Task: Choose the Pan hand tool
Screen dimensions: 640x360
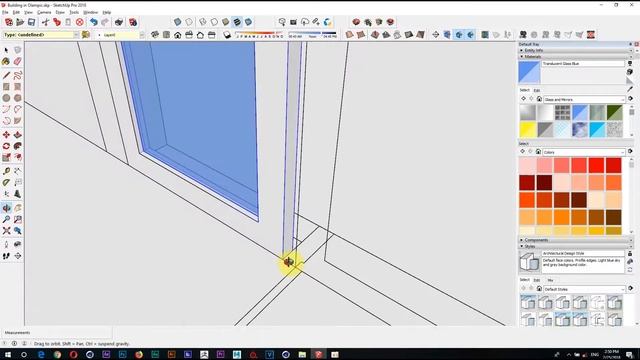Action: pos(18,208)
